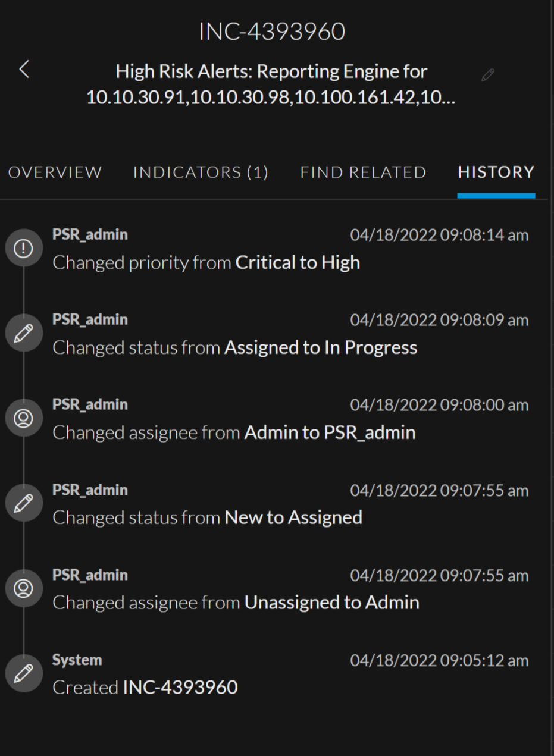Open the Overview tab

[55, 172]
